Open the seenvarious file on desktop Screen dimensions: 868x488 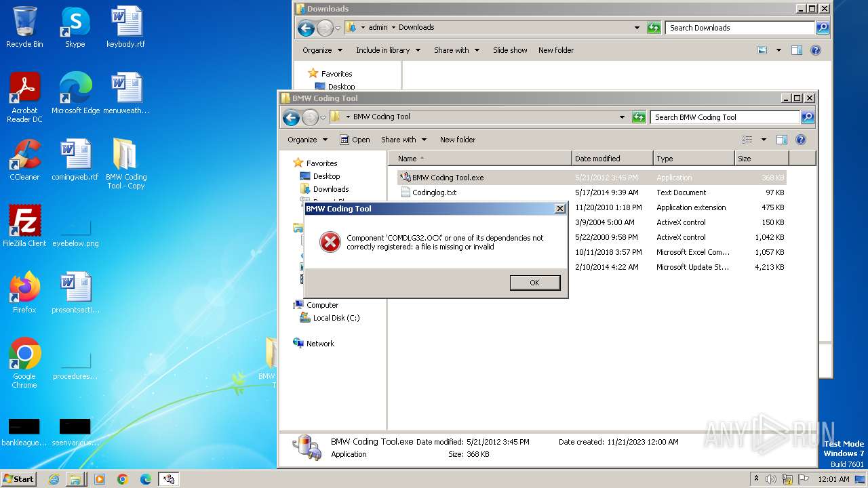tap(75, 432)
